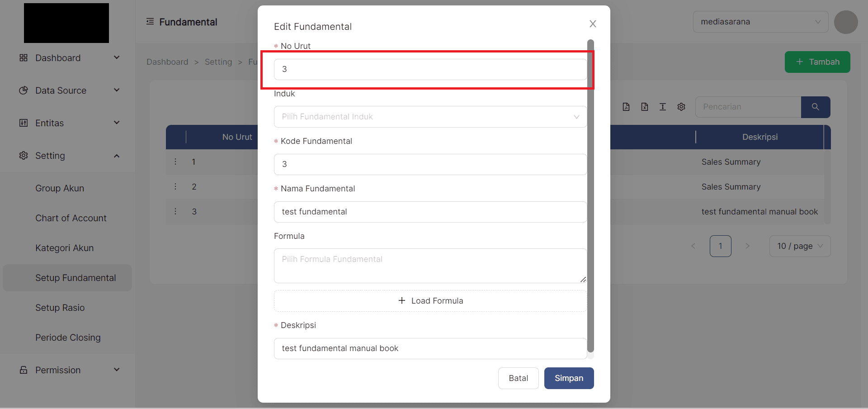Open the kebab menu on row 3
868x409 pixels.
[175, 211]
